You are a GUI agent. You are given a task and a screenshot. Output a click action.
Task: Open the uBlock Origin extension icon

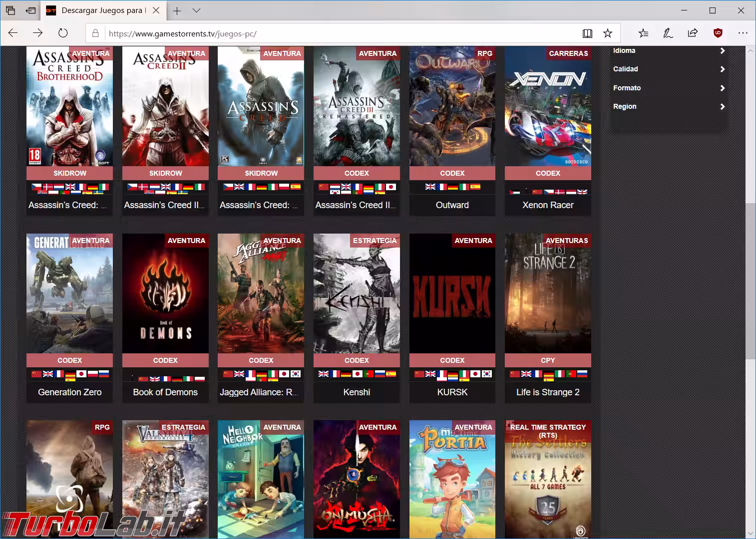718,33
